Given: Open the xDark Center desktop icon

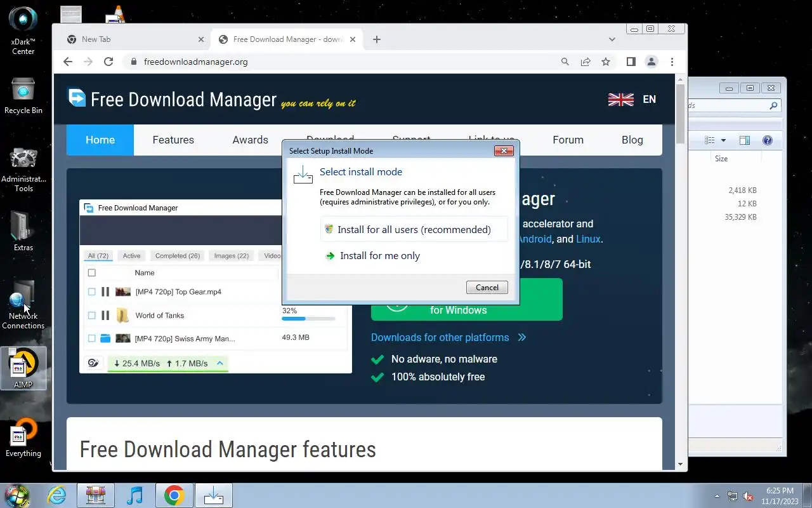Looking at the screenshot, I should pos(23,30).
